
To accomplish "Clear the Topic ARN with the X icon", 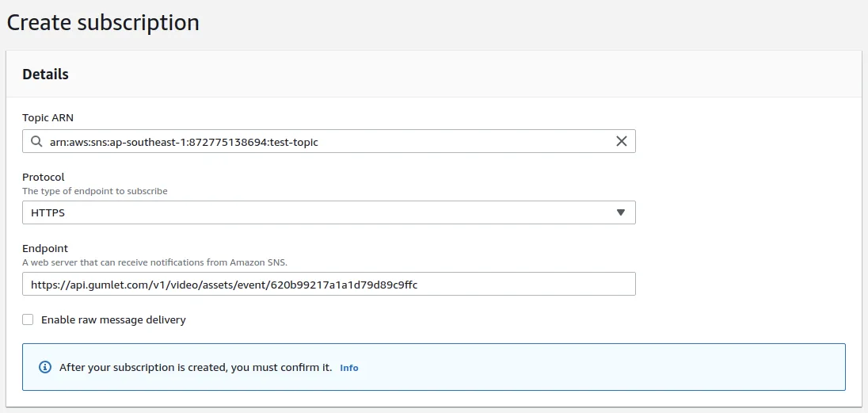I will (x=622, y=141).
